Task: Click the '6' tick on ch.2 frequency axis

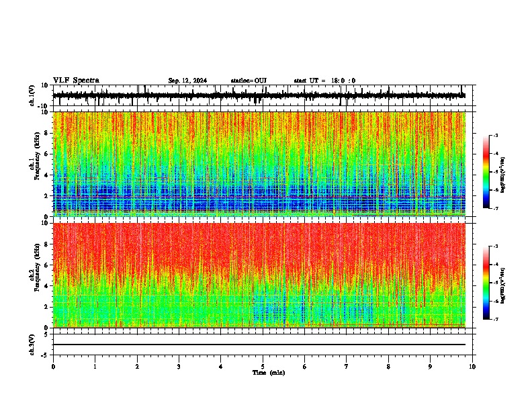Action: (x=46, y=265)
